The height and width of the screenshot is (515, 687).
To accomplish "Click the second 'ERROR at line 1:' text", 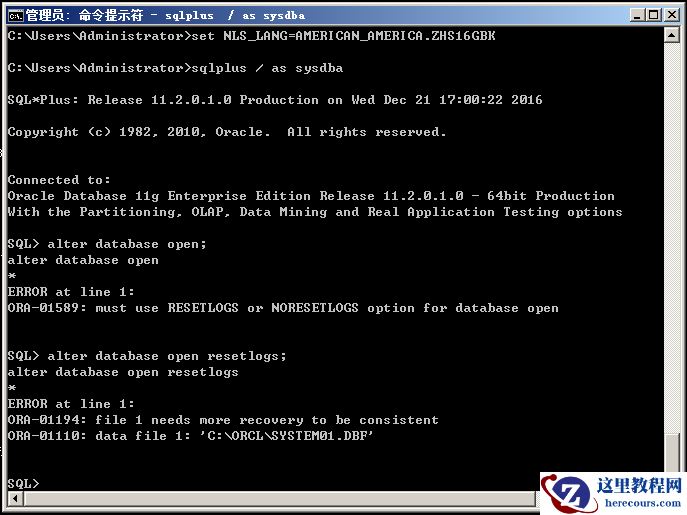I will pyautogui.click(x=71, y=404).
